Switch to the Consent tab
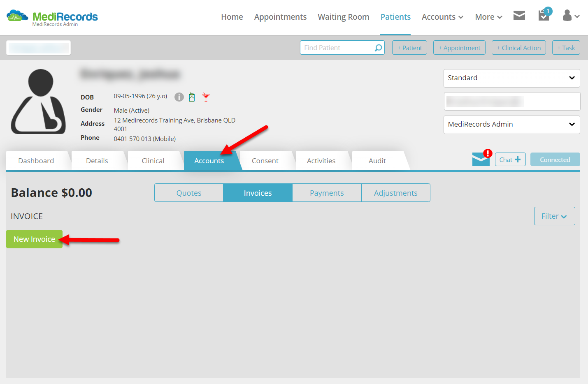Viewport: 588px width, 384px height. click(265, 161)
